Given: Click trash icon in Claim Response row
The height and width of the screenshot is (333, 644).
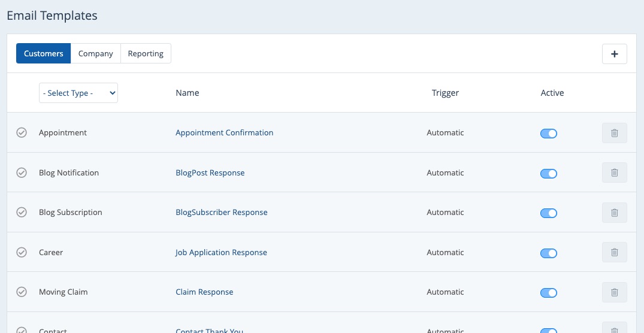Looking at the screenshot, I should 614,292.
